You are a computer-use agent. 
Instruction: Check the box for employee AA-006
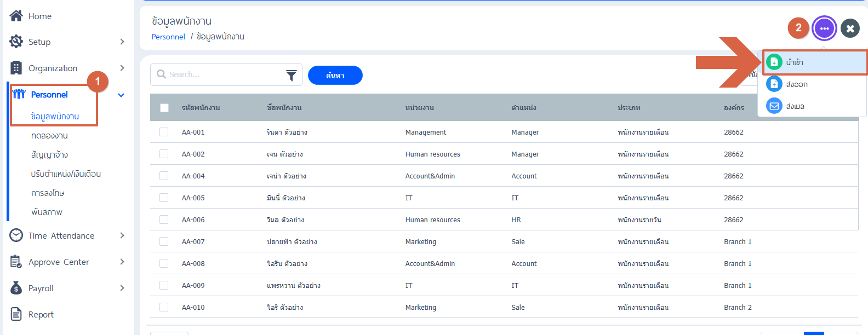pyautogui.click(x=164, y=220)
